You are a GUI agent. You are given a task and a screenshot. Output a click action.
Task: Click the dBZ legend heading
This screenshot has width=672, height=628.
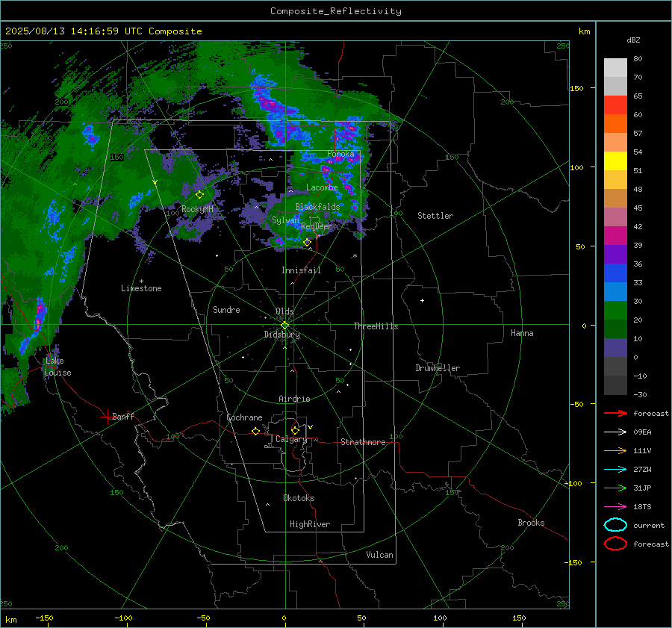633,40
